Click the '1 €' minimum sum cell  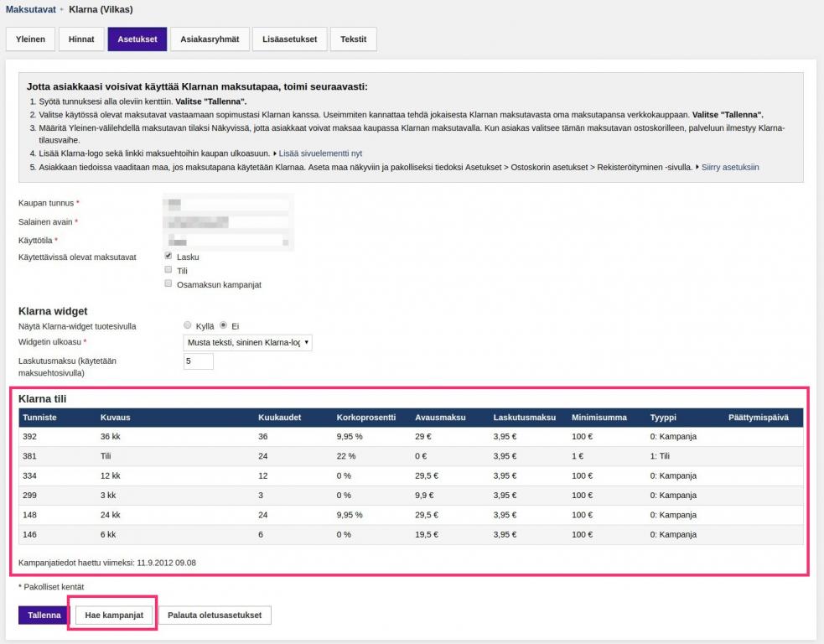(x=578, y=456)
